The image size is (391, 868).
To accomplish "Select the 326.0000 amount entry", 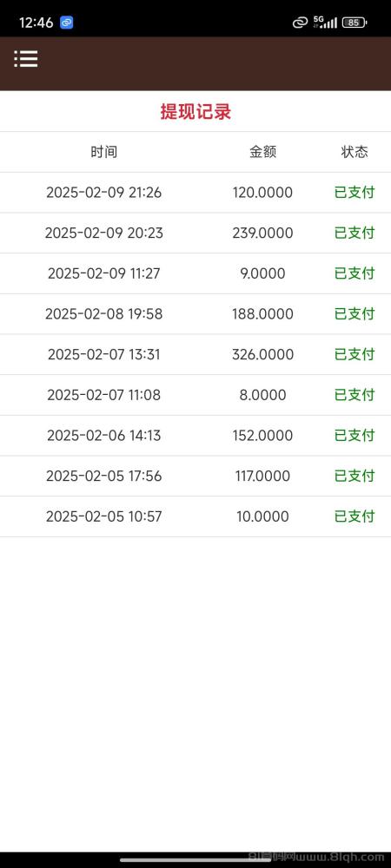I will point(262,354).
